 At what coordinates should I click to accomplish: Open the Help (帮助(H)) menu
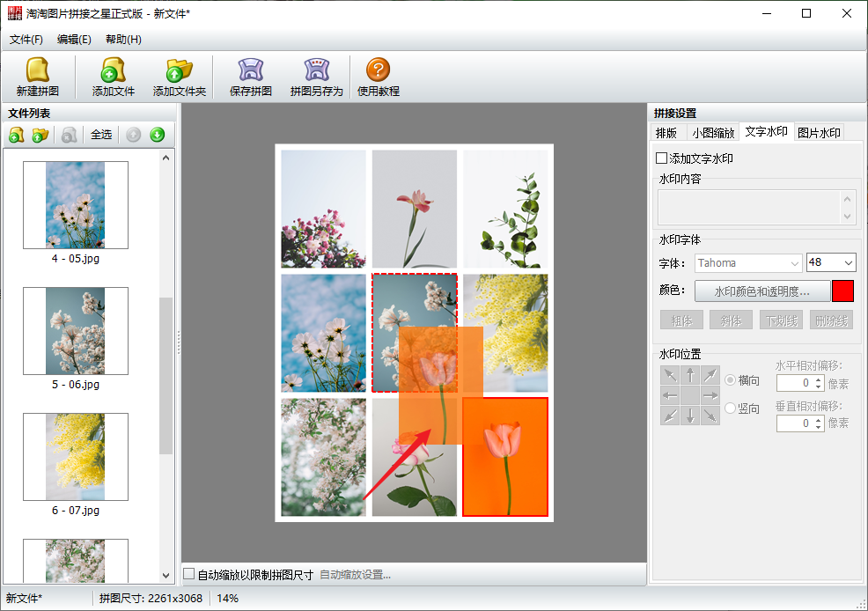point(123,40)
